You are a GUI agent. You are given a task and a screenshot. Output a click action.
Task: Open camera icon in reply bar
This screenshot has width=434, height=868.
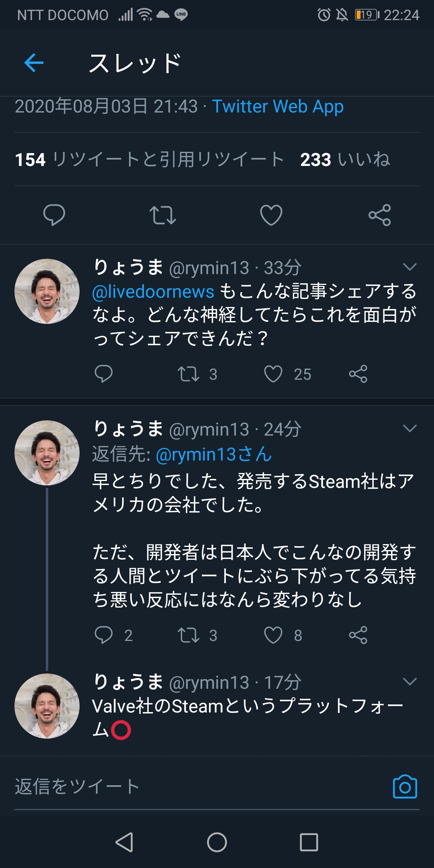point(405,787)
